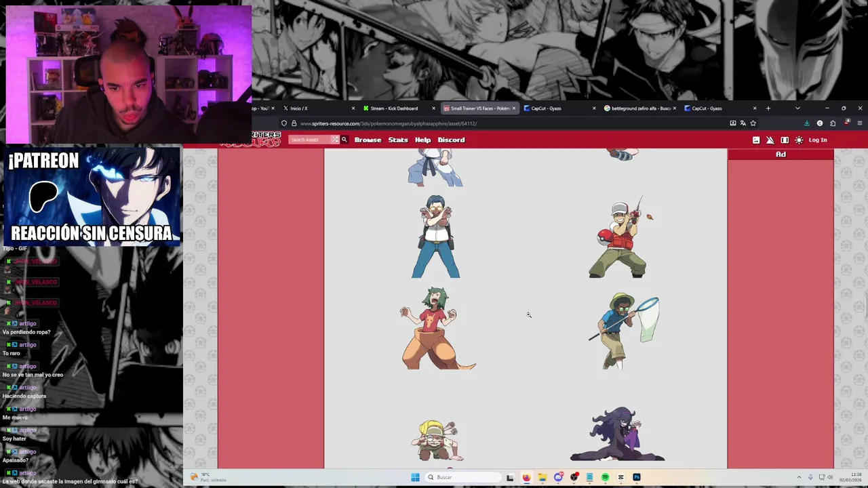The width and height of the screenshot is (868, 488).
Task: Click the taskbar Buscar search box
Action: point(464,477)
